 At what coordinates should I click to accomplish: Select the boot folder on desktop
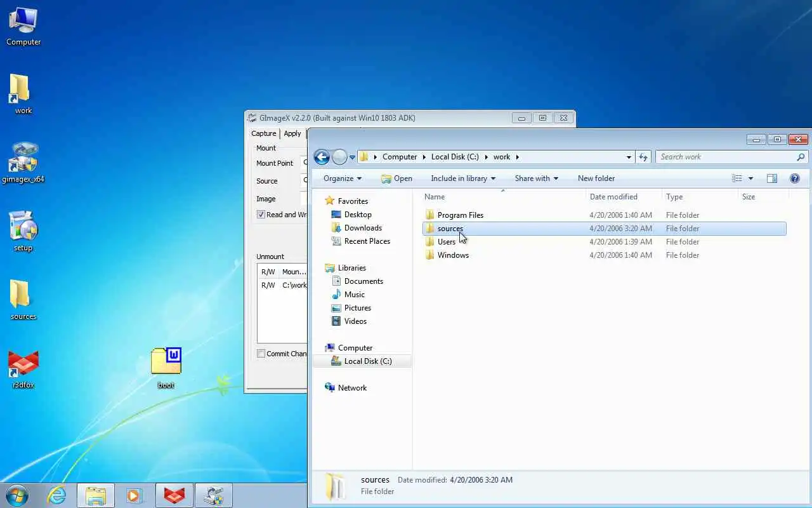coord(166,367)
